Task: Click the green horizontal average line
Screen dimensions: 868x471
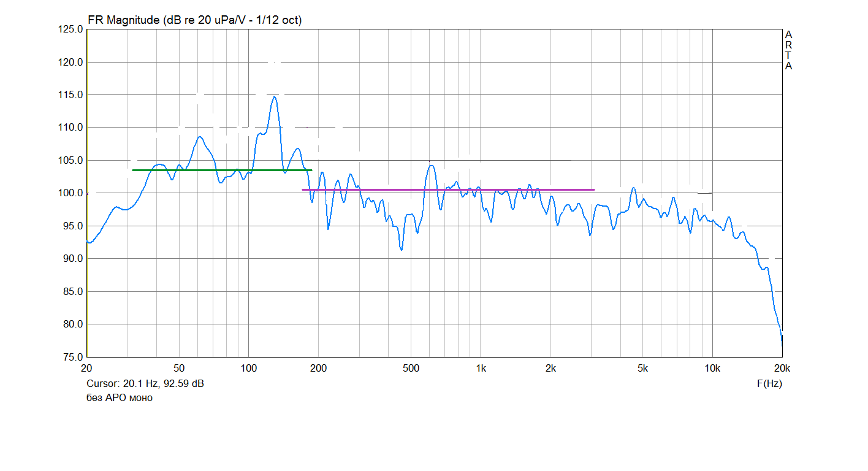Action: [222, 170]
